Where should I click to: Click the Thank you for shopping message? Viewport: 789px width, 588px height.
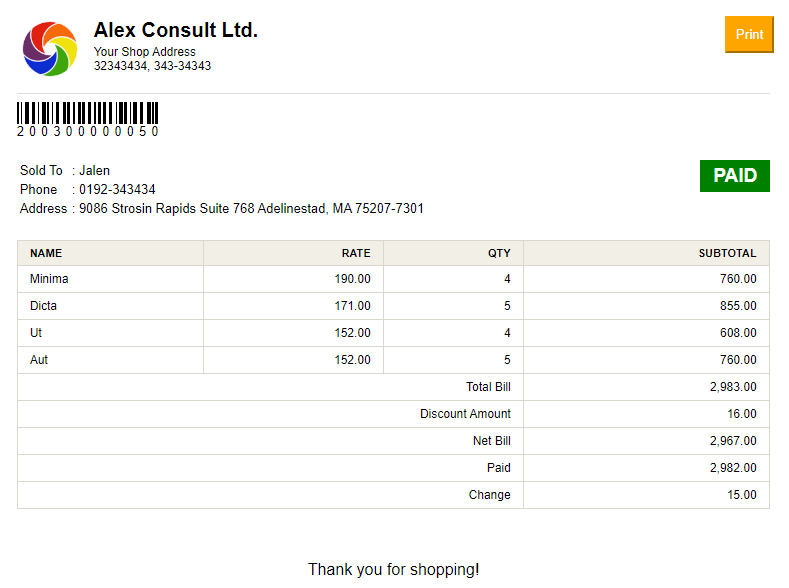[x=393, y=569]
